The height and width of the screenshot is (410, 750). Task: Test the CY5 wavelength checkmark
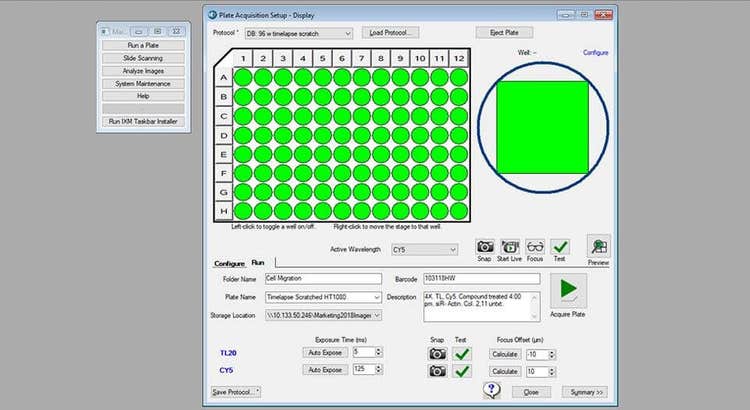point(462,371)
